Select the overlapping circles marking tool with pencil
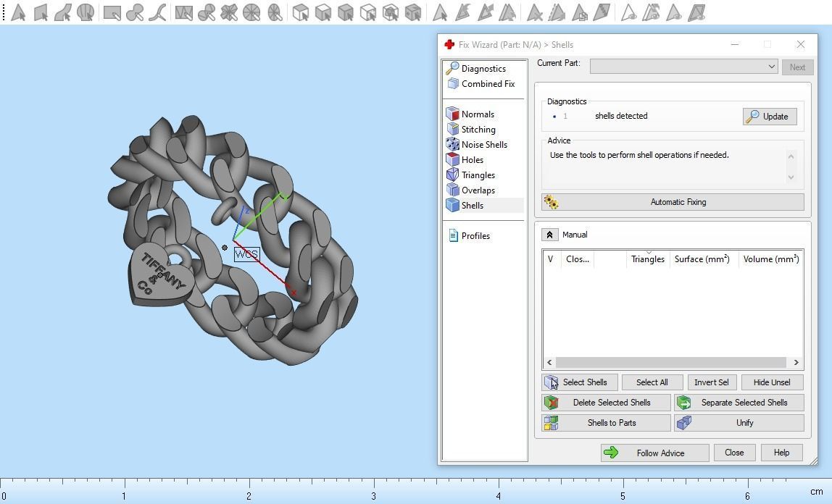This screenshot has width=832, height=504. click(207, 12)
